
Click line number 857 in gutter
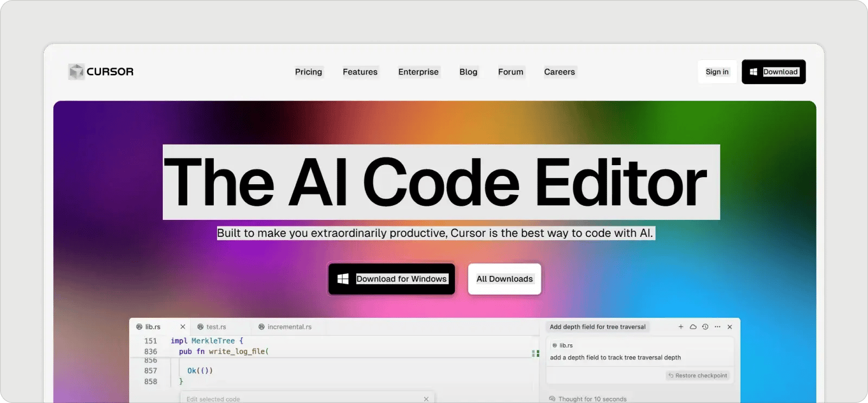(151, 371)
